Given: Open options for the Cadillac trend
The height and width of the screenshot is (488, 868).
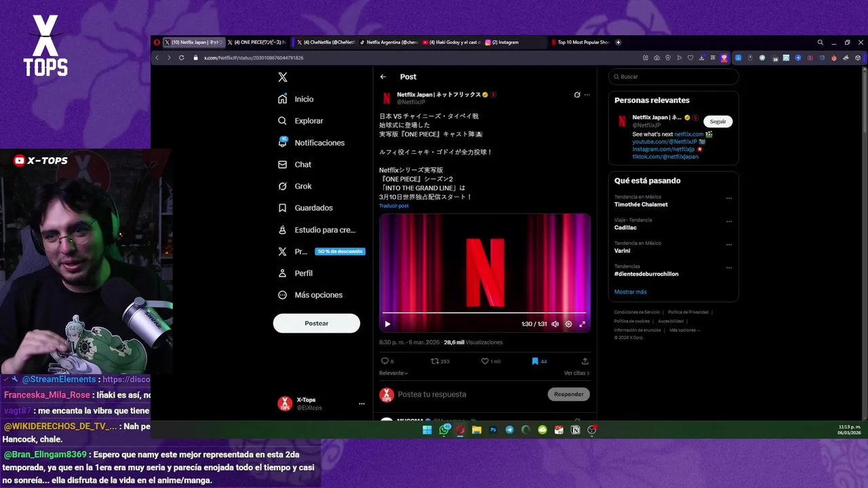Looking at the screenshot, I should (729, 221).
